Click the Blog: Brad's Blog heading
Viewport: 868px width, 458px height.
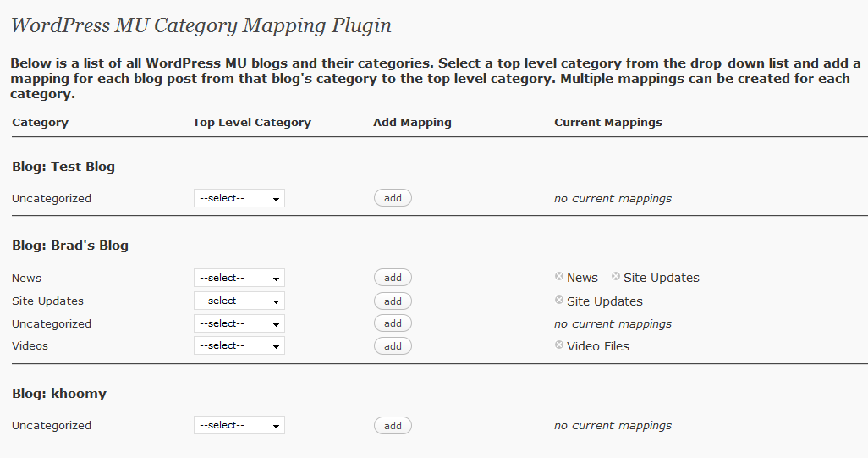tap(70, 246)
